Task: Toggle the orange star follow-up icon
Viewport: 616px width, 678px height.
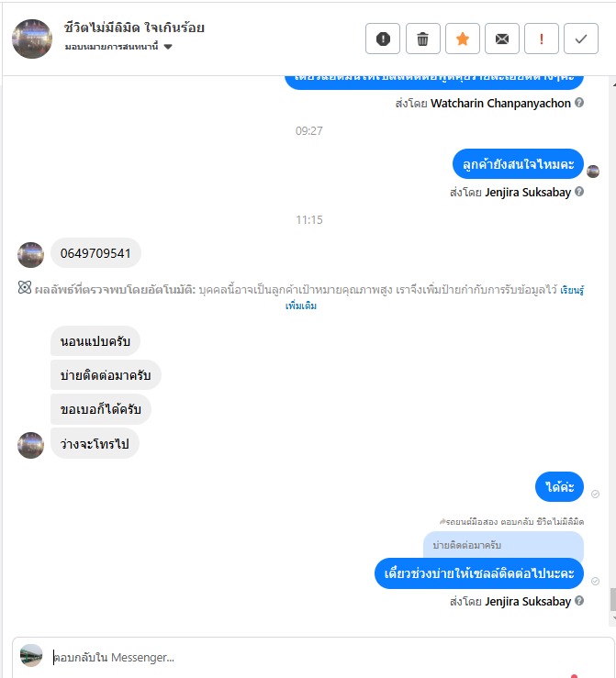Action: coord(463,39)
